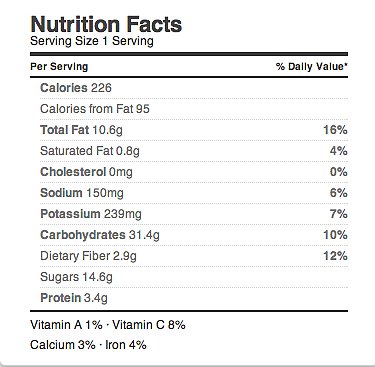Screen dimensions: 375x367
Task: Click the 6% daily value for Sodium
Action: (339, 193)
